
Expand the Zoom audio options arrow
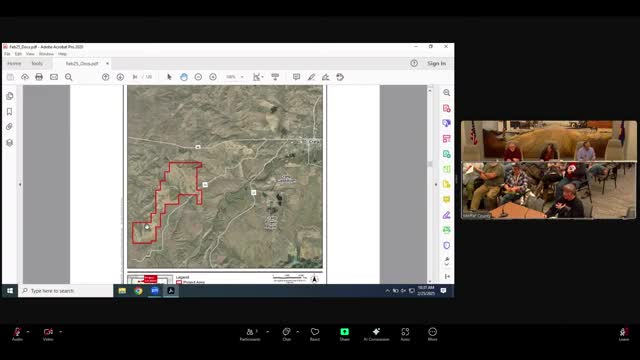pos(28,331)
